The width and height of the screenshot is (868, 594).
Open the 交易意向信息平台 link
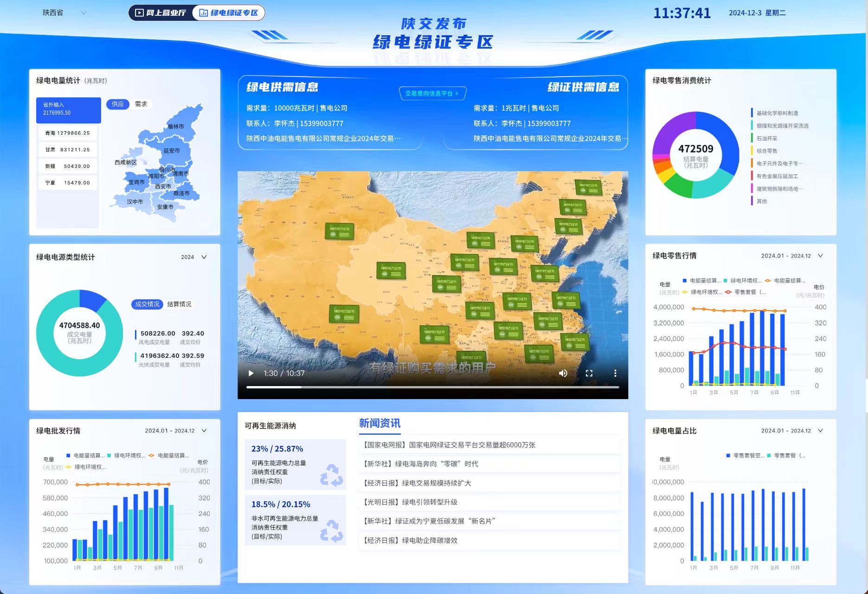click(x=432, y=93)
